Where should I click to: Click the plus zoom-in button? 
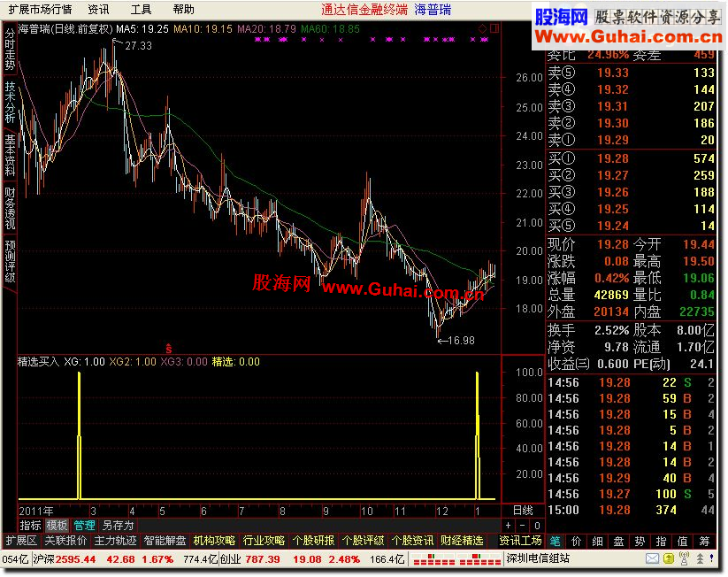point(508,526)
